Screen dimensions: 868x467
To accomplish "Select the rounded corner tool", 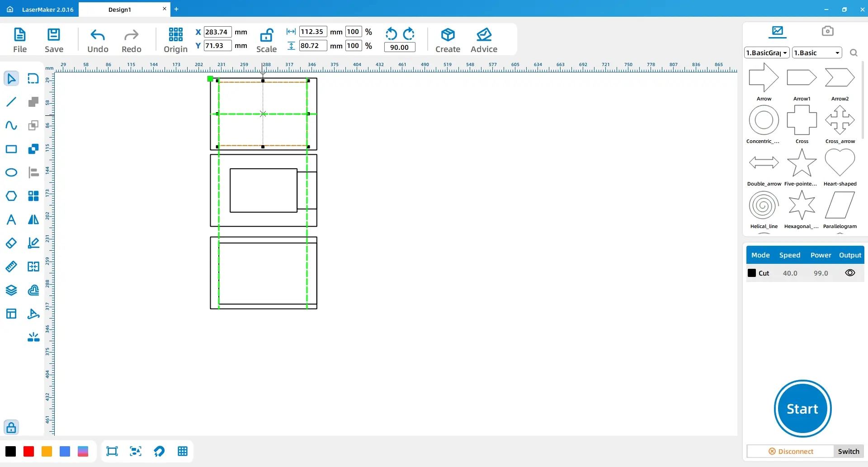I will click(33, 78).
